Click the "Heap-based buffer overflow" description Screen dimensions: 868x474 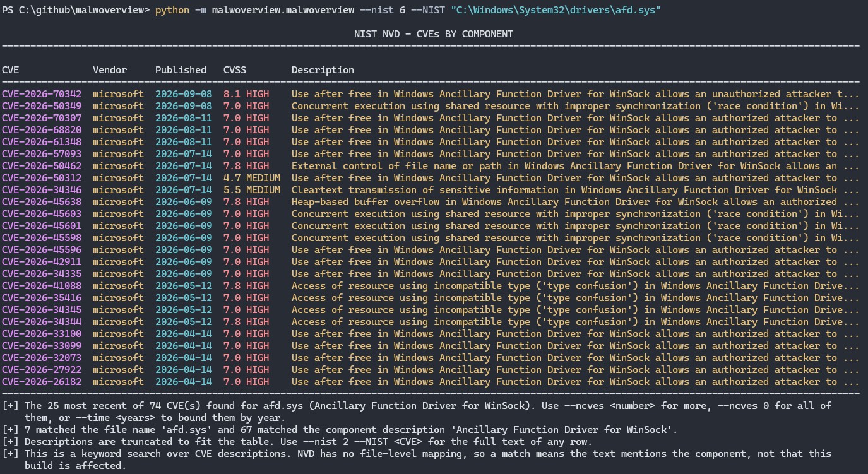pyautogui.click(x=576, y=202)
